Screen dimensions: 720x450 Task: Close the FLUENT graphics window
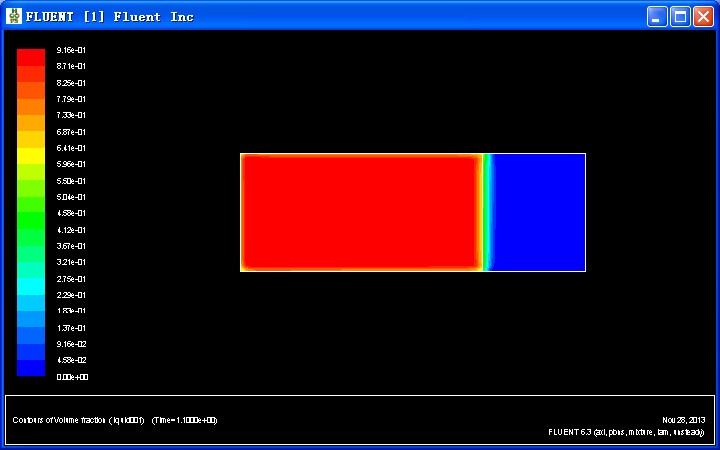703,16
